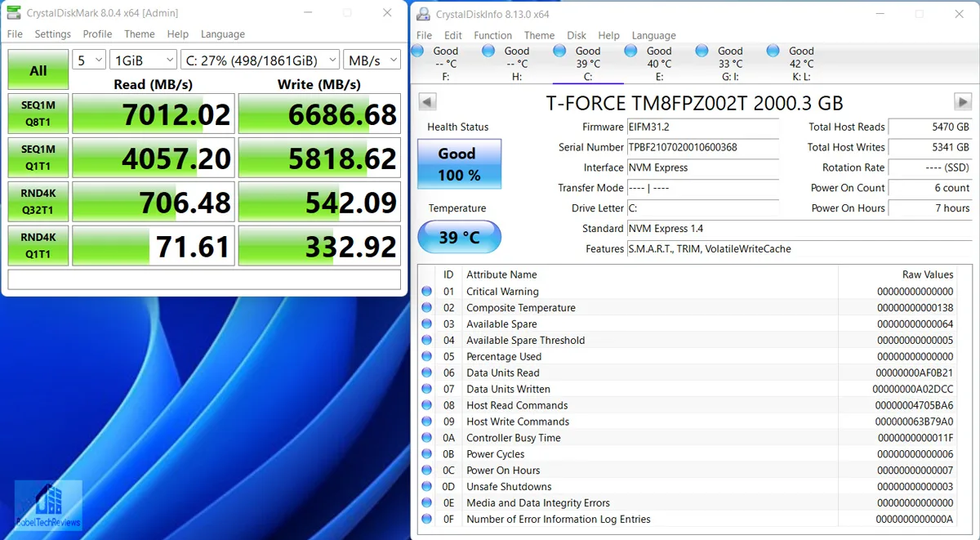Click the status orb for Data Units Read
Image resolution: width=980 pixels, height=540 pixels.
pyautogui.click(x=427, y=373)
